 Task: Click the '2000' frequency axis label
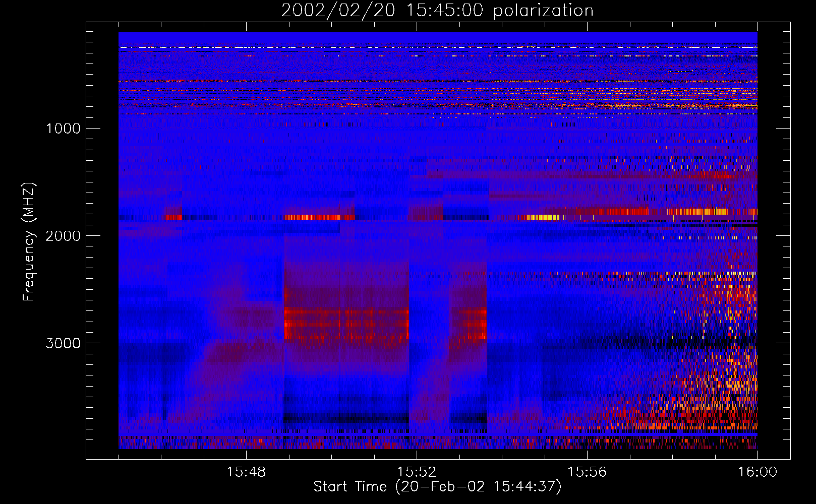pos(63,236)
